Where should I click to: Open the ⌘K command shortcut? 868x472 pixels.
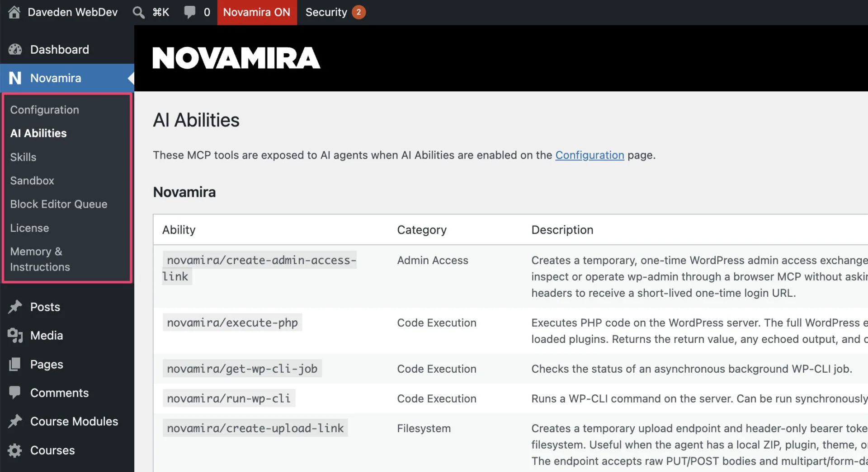(x=160, y=12)
